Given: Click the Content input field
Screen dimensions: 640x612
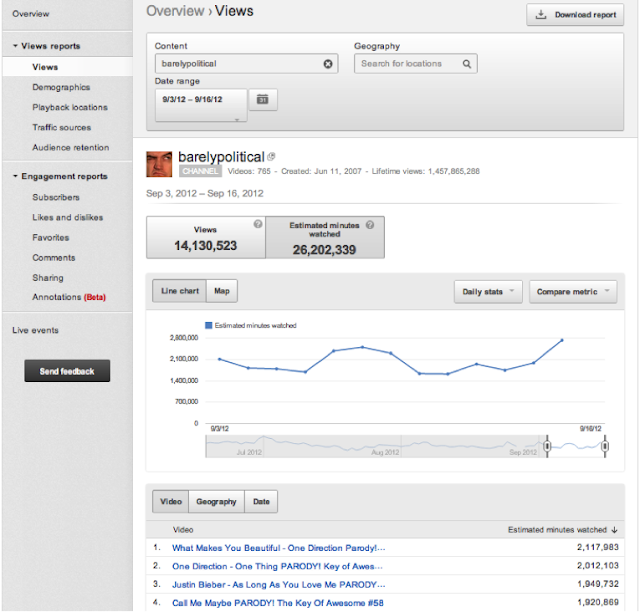Looking at the screenshot, I should (x=247, y=64).
